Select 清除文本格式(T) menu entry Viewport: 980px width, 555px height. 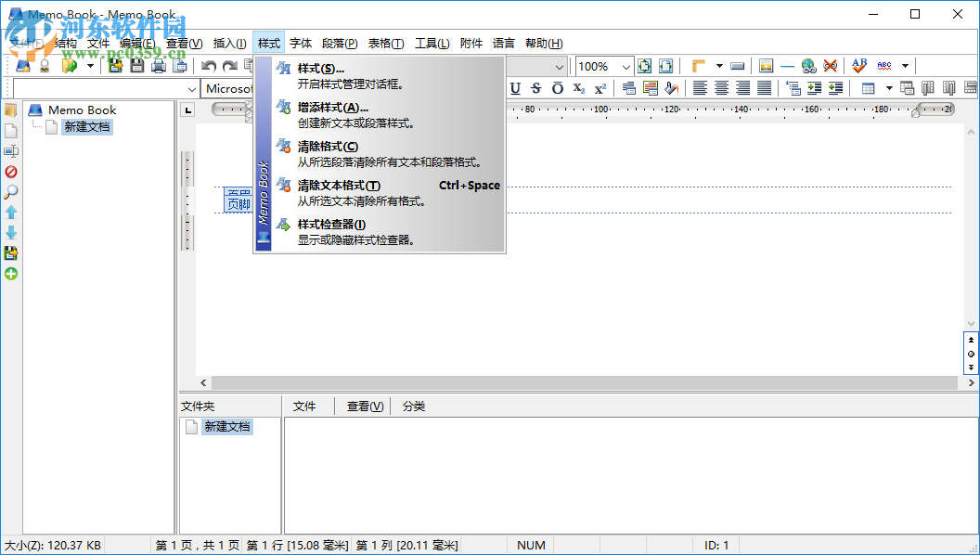tap(388, 192)
